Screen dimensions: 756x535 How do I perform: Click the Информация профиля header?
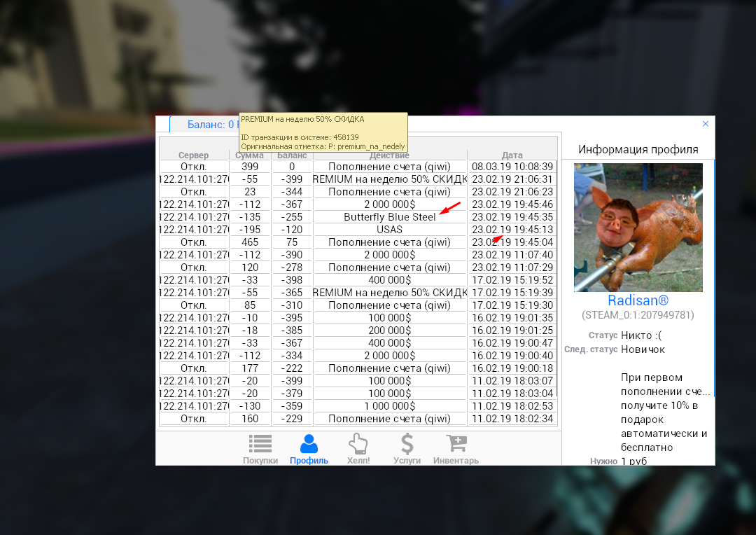click(638, 149)
